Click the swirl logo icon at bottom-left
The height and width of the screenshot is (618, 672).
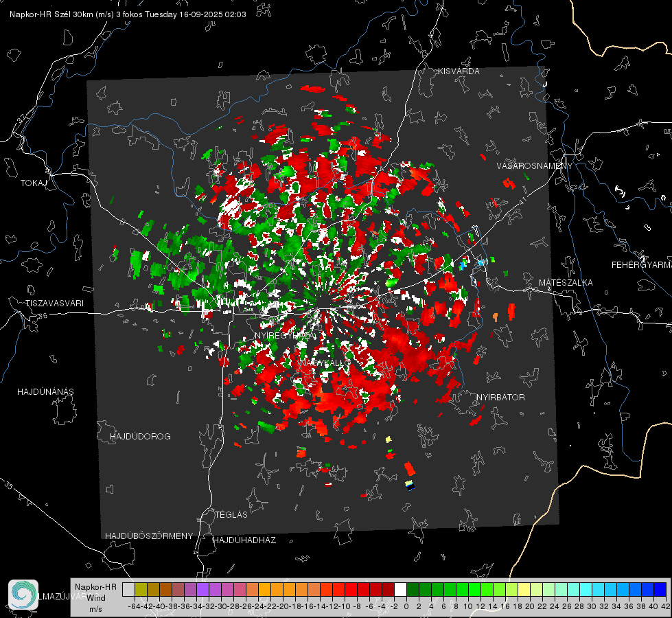tap(23, 595)
